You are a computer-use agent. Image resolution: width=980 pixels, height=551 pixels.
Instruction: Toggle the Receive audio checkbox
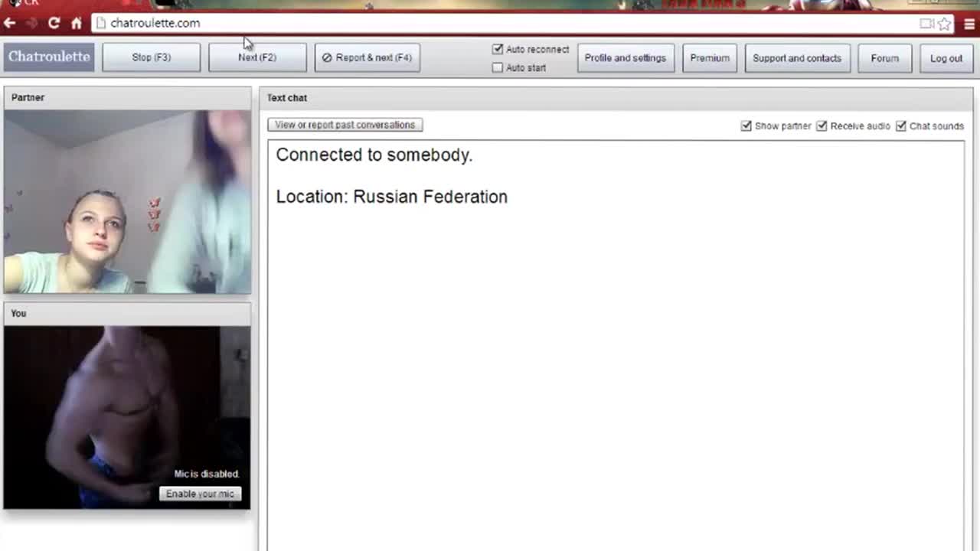[x=822, y=126]
